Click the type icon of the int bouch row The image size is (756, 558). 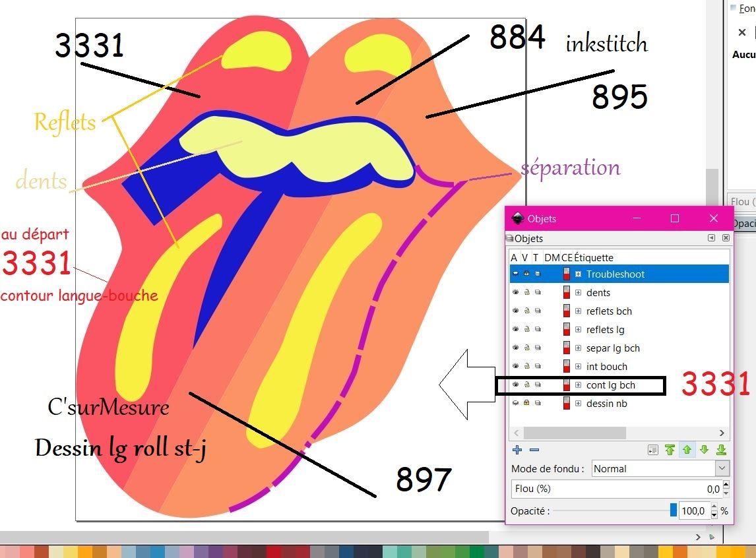pos(538,366)
